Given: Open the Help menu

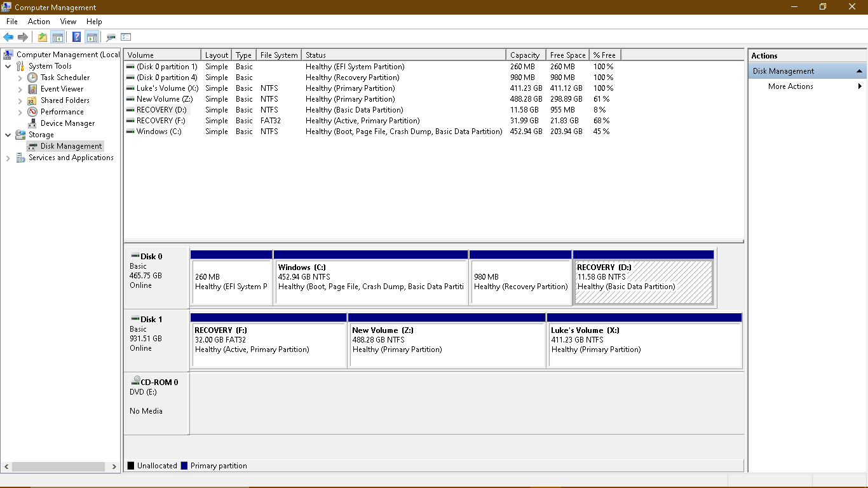Looking at the screenshot, I should coord(94,22).
